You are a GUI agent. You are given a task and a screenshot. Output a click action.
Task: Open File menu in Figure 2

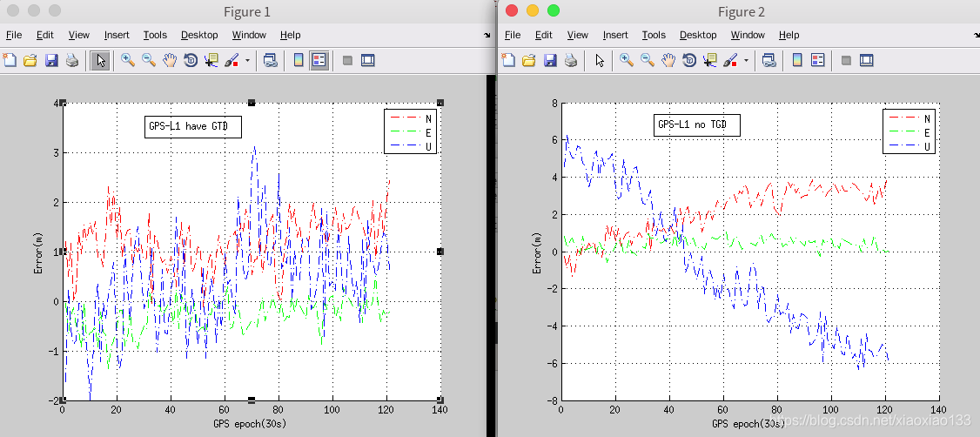[x=513, y=35]
